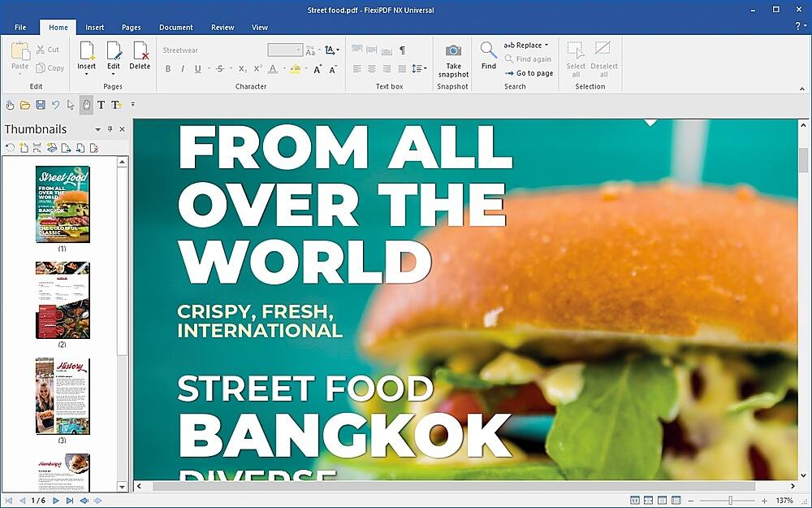The image size is (812, 508).
Task: Click the Insert page icon
Action: 87,50
